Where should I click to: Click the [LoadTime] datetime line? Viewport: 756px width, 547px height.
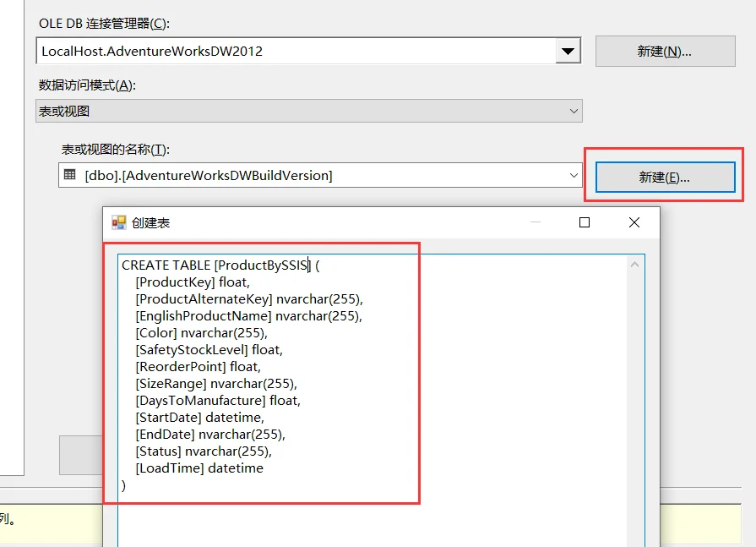coord(199,468)
